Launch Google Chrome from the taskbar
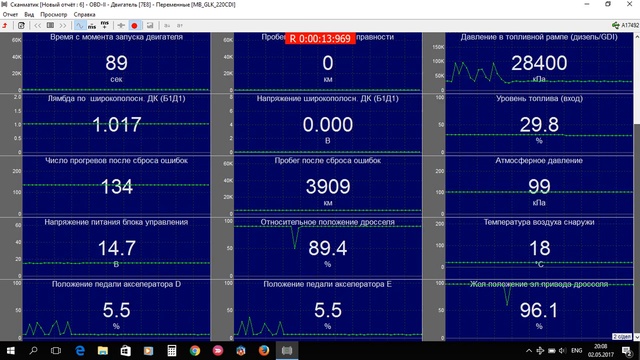Viewport: 640px width, 360px height. point(195,351)
